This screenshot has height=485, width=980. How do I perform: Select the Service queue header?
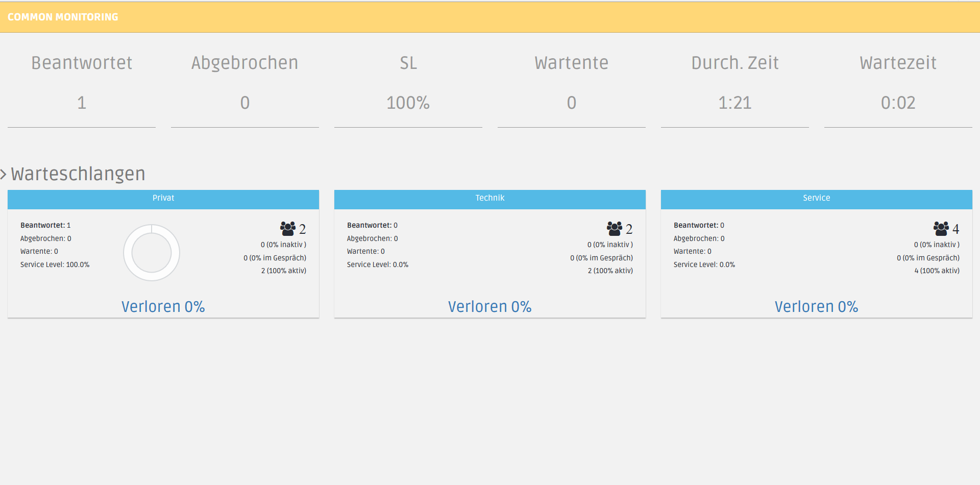coord(816,199)
